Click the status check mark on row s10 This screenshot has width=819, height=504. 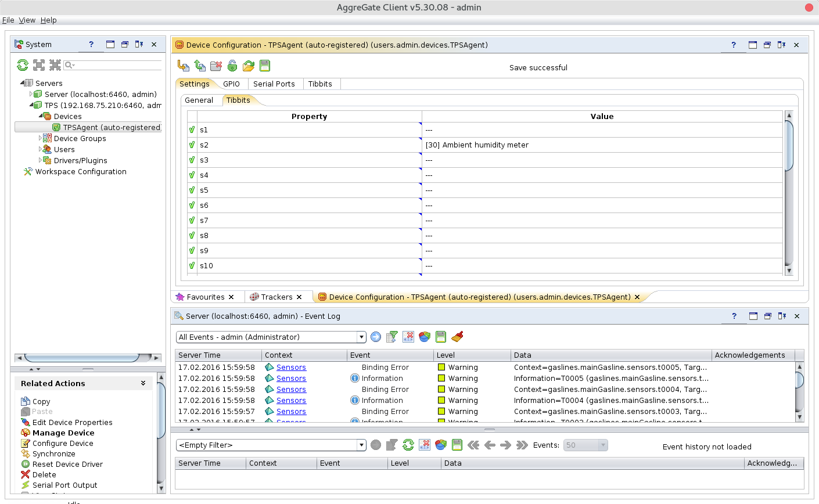point(192,265)
